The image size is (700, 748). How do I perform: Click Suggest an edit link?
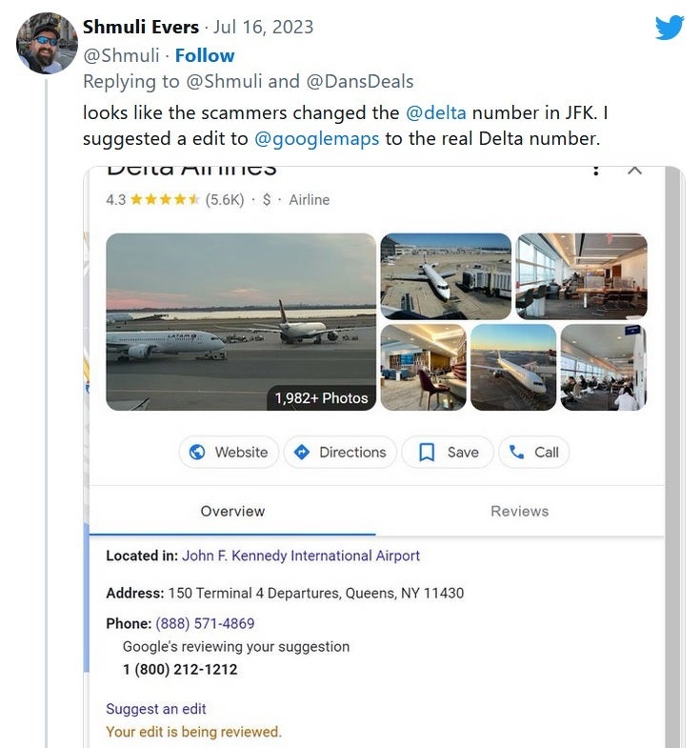(156, 708)
